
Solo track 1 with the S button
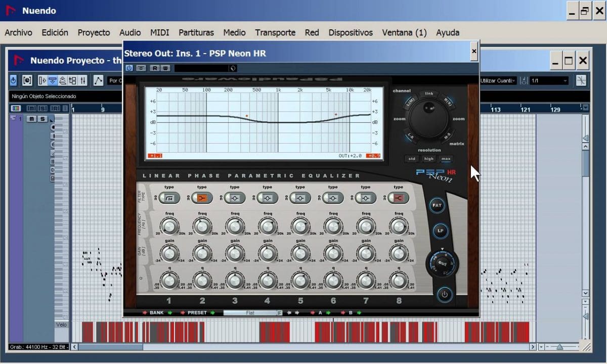coord(42,119)
